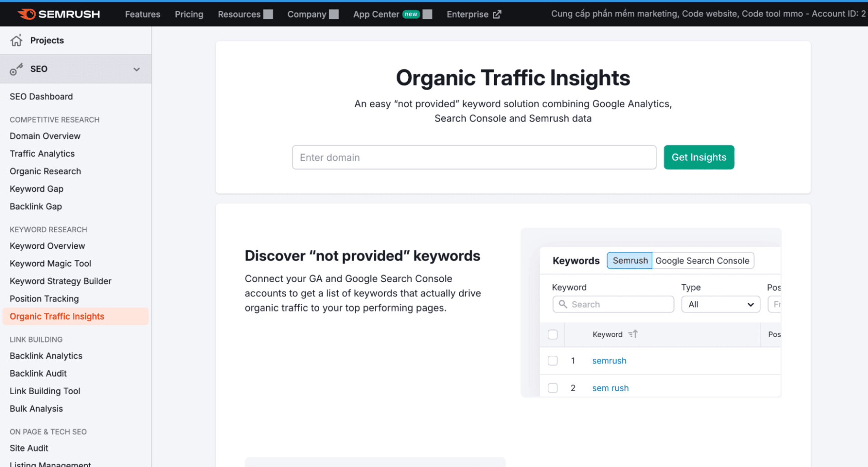
Task: Open the Pricing page
Action: pos(189,14)
